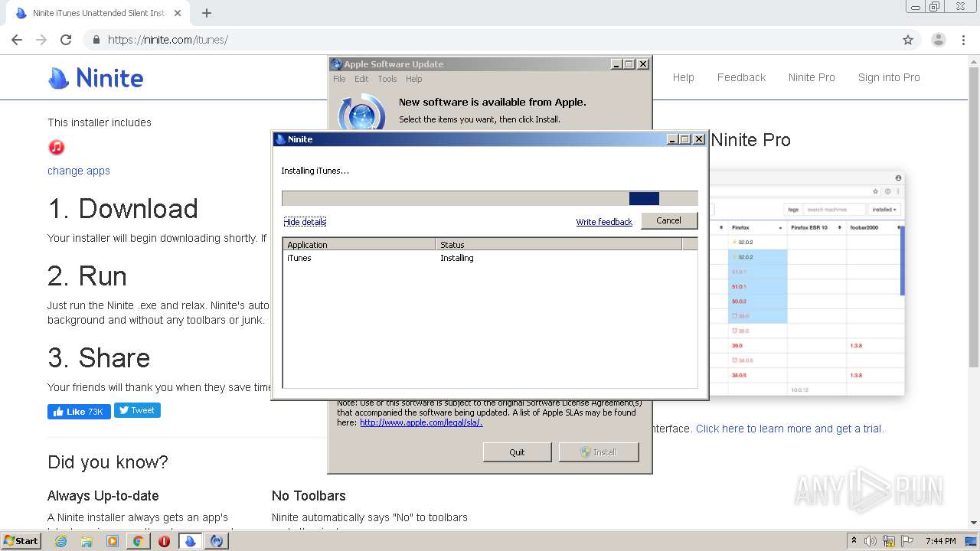Click the Facebook Like button
The height and width of the screenshot is (551, 980).
79,412
